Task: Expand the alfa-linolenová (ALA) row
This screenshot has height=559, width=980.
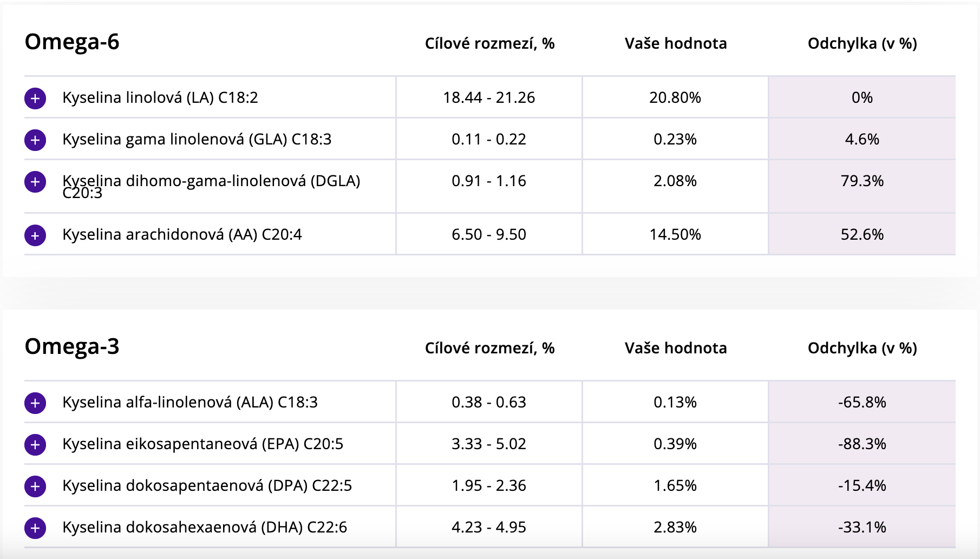Action: [x=35, y=403]
